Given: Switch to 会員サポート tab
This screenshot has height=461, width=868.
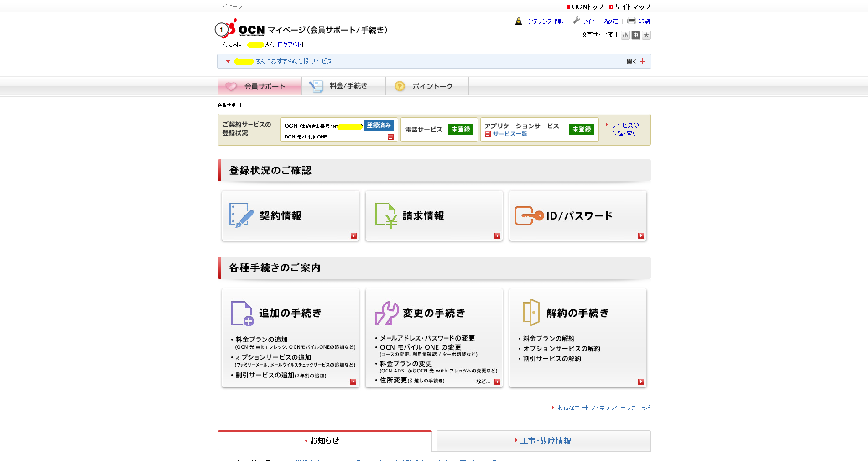Looking at the screenshot, I should [x=260, y=86].
